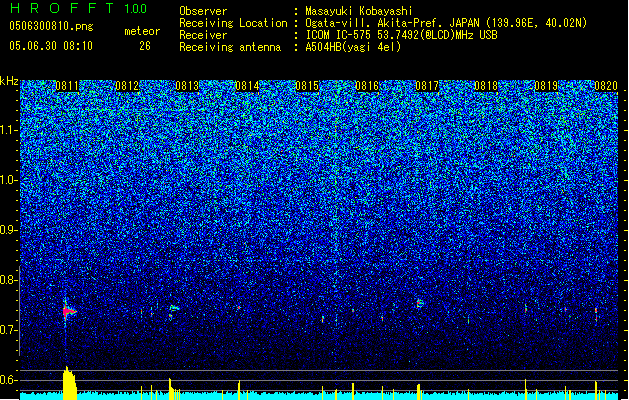Click the 0.9 frequency axis label

click(9, 230)
